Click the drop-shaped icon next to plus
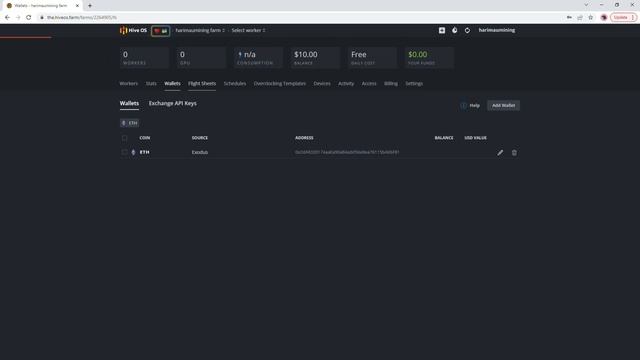 coord(454,30)
